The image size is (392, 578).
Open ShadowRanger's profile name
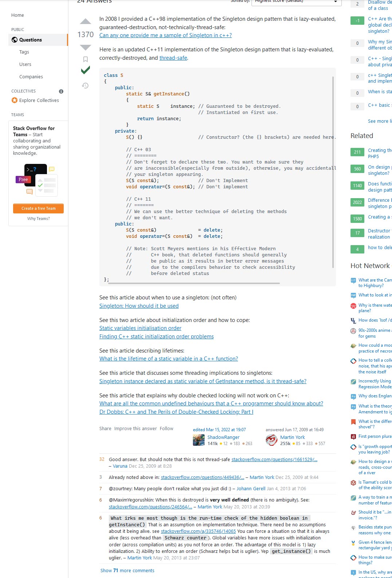click(x=223, y=437)
